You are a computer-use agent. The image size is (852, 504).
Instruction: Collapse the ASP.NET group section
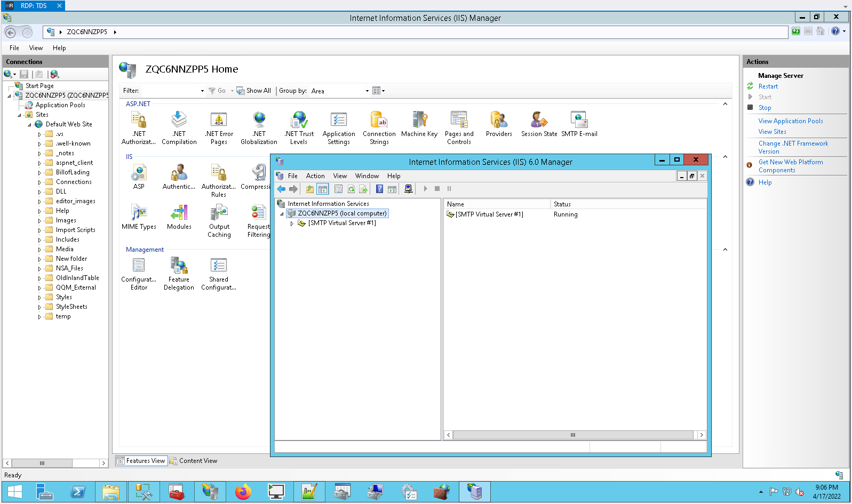[x=725, y=104]
